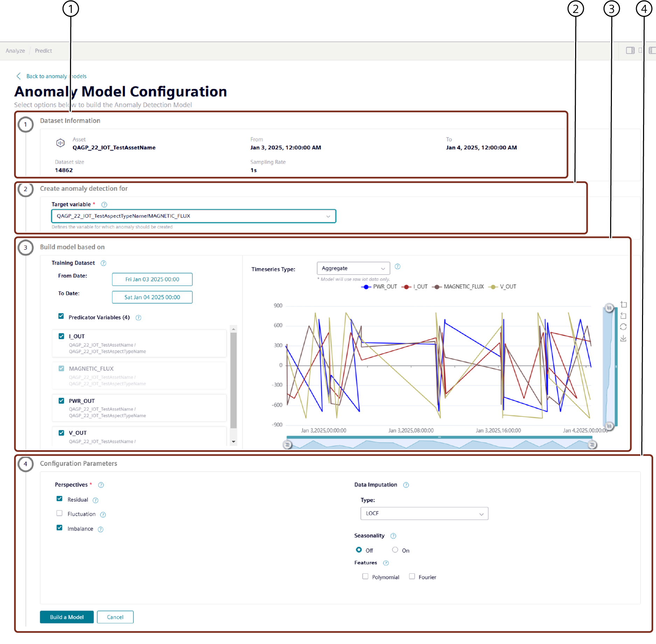Click the From Date field
This screenshot has height=644, width=656.
click(x=152, y=279)
